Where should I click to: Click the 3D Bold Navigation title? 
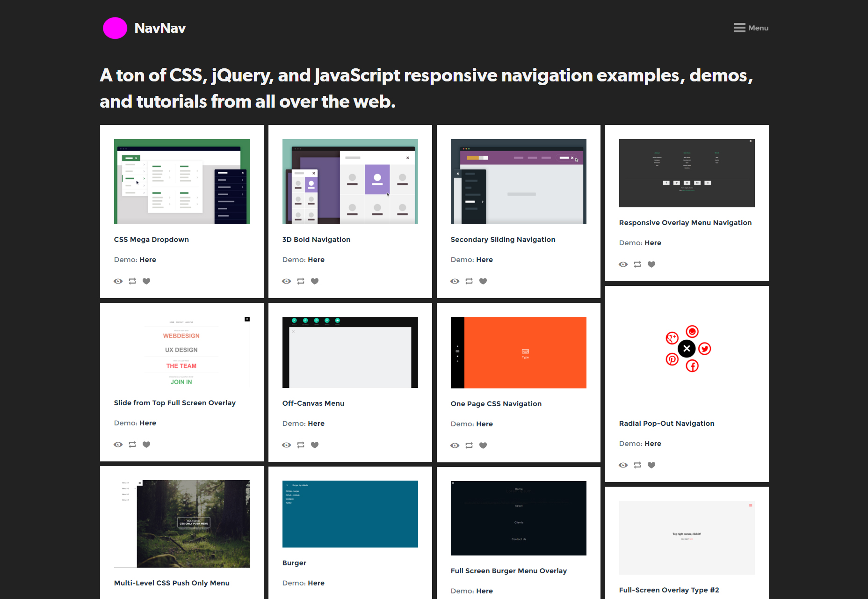pyautogui.click(x=316, y=240)
